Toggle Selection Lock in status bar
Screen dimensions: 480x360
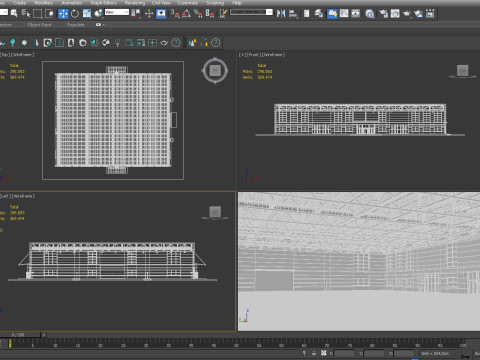pyautogui.click(x=314, y=353)
